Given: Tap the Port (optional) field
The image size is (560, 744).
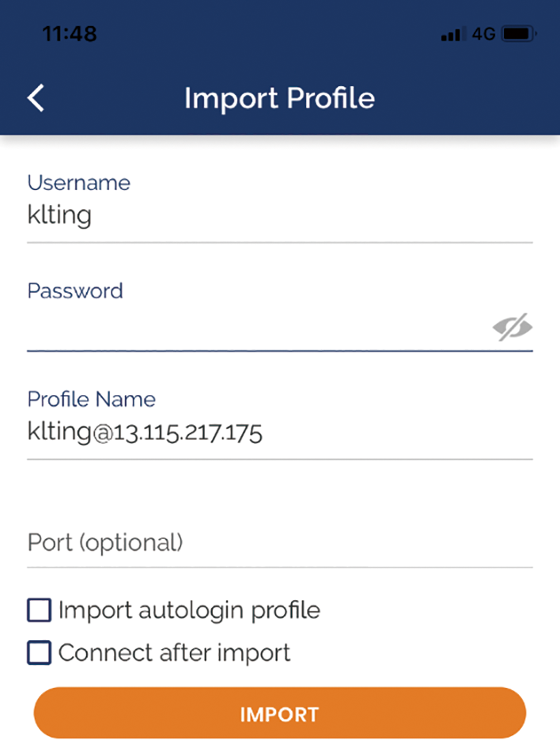Looking at the screenshot, I should [280, 542].
